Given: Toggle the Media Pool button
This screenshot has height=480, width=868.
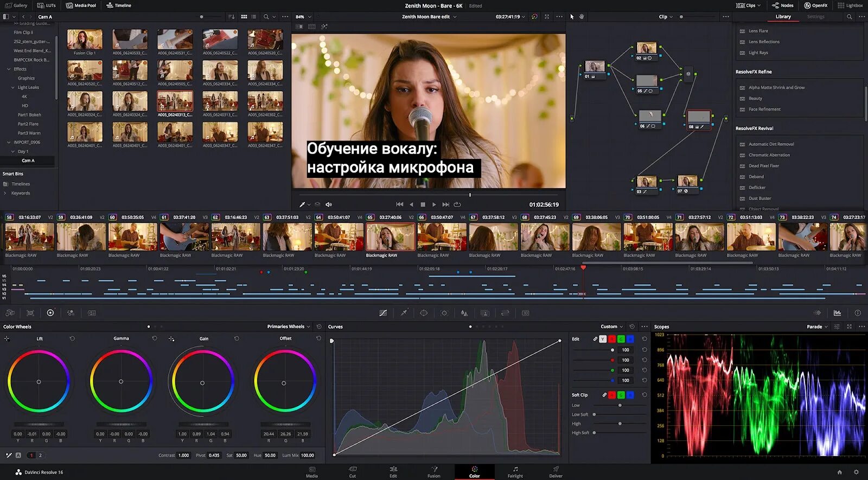Looking at the screenshot, I should (x=81, y=5).
